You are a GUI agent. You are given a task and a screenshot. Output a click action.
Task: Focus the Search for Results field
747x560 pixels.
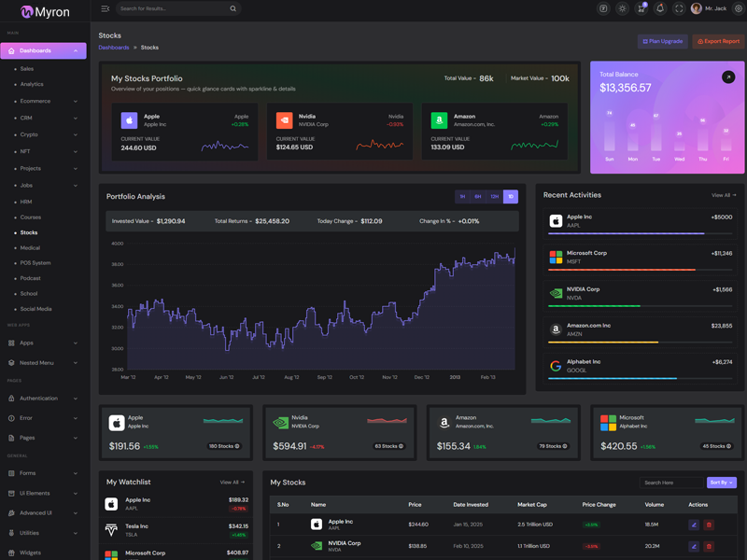click(x=172, y=8)
